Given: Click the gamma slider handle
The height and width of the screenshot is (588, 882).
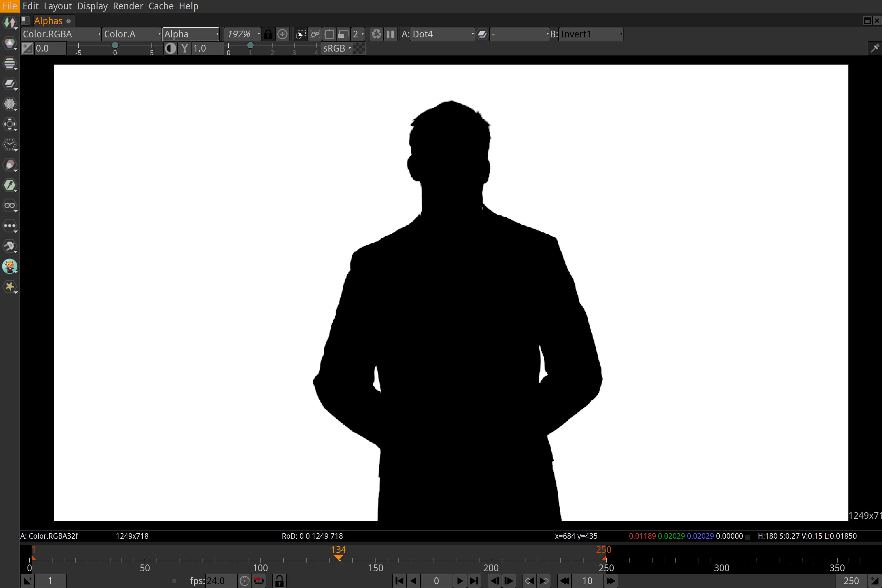Looking at the screenshot, I should coord(250,45).
